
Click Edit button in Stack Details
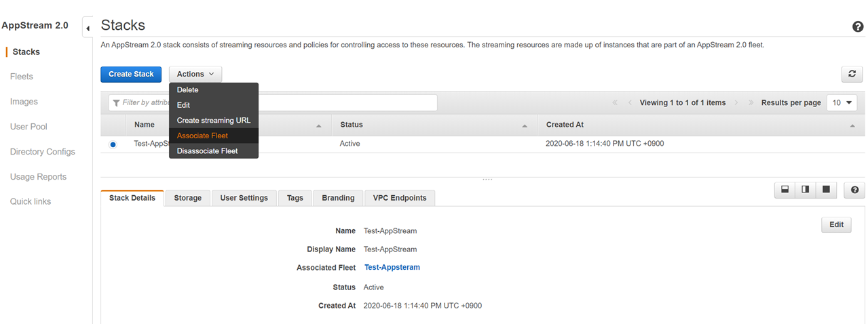pos(836,224)
